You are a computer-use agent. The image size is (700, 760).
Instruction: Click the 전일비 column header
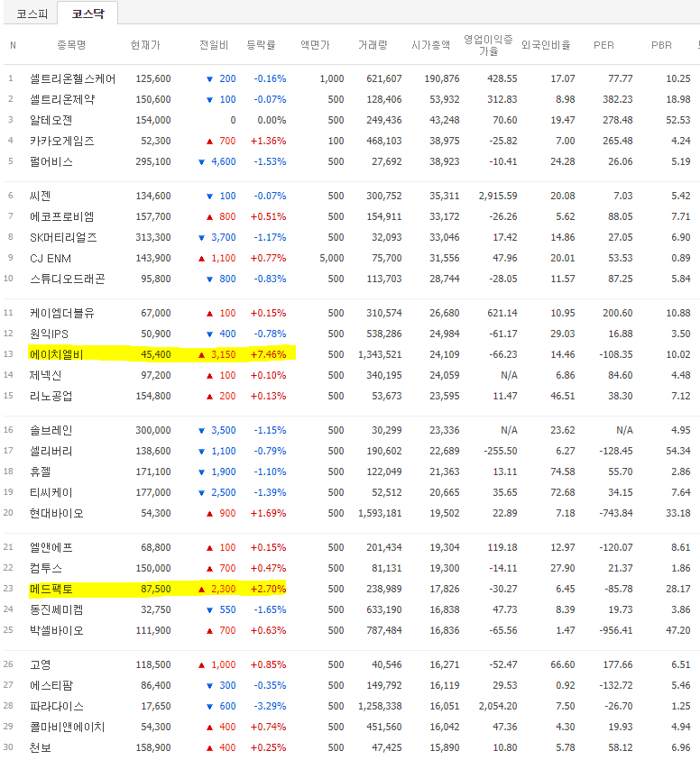pyautogui.click(x=214, y=45)
